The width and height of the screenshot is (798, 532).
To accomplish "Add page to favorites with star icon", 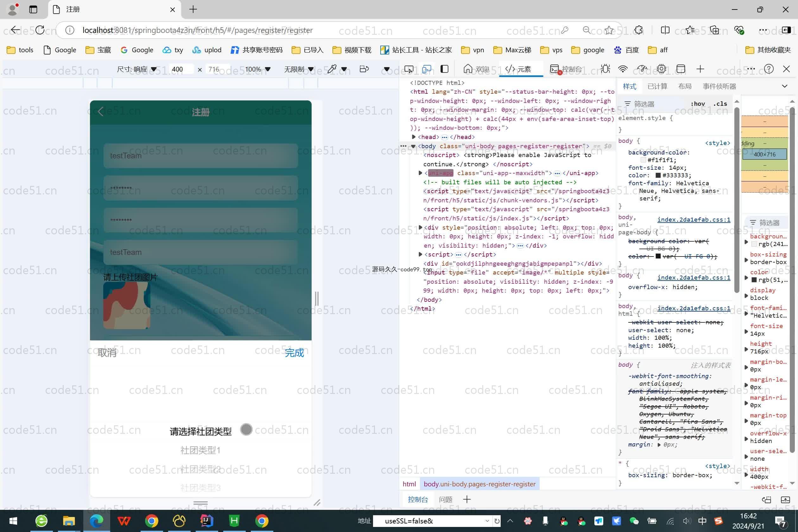I will coord(609,30).
